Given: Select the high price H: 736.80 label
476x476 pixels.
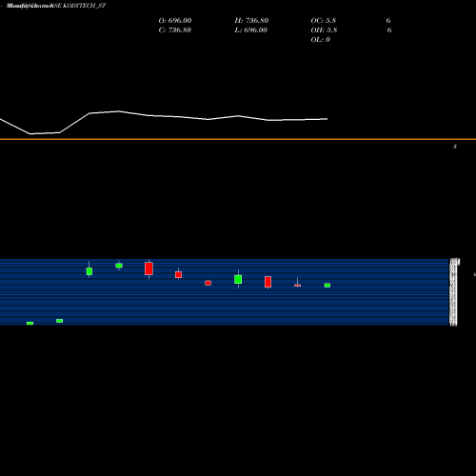Looking at the screenshot, I should coord(251,21).
